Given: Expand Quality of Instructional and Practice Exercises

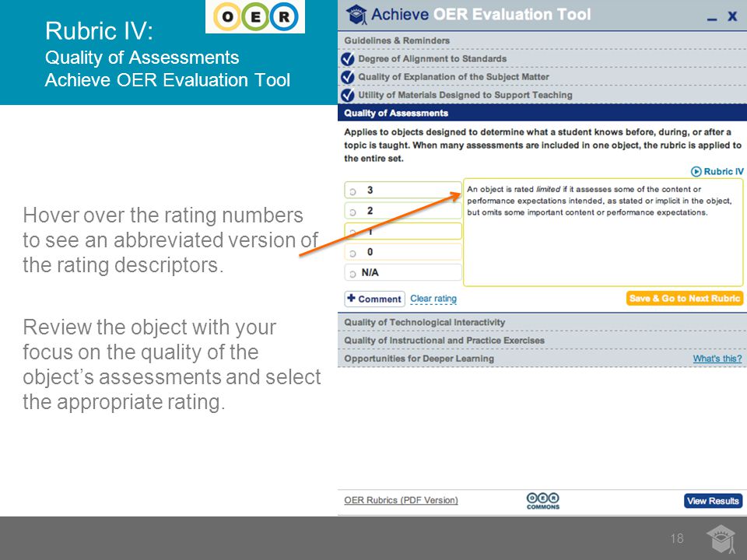Looking at the screenshot, I should pyautogui.click(x=542, y=341).
